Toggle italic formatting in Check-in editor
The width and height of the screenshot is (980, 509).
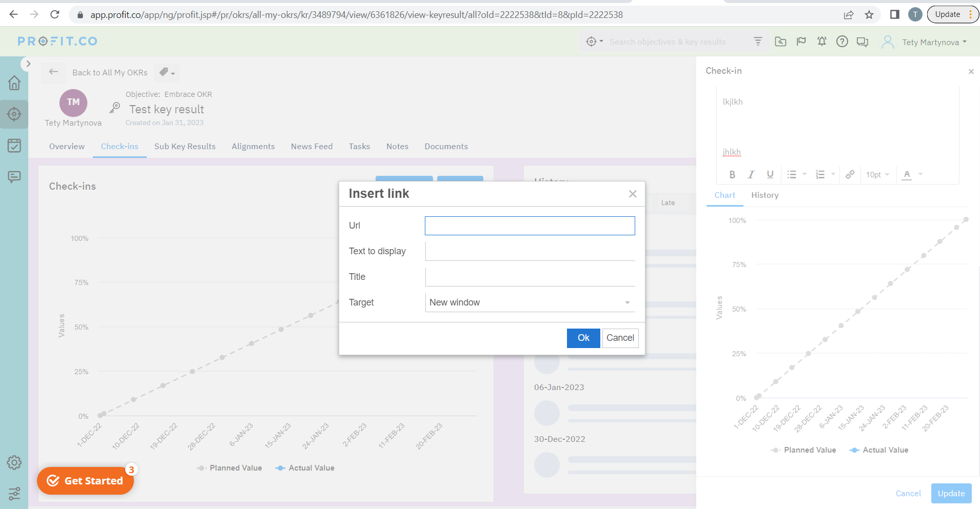751,175
